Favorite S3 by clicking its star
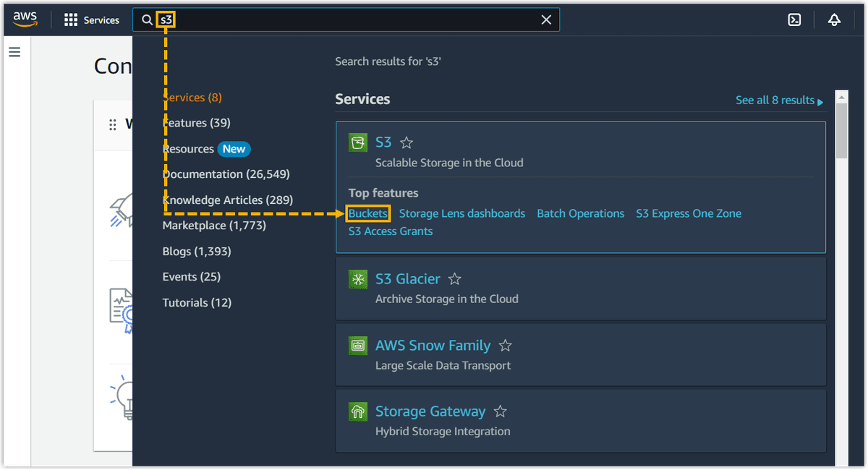 (x=406, y=142)
